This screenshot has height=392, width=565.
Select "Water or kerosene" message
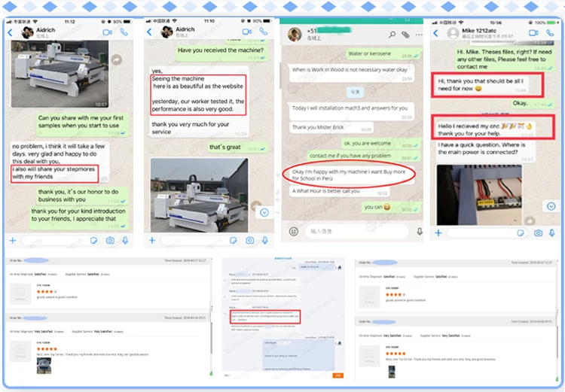tap(383, 54)
